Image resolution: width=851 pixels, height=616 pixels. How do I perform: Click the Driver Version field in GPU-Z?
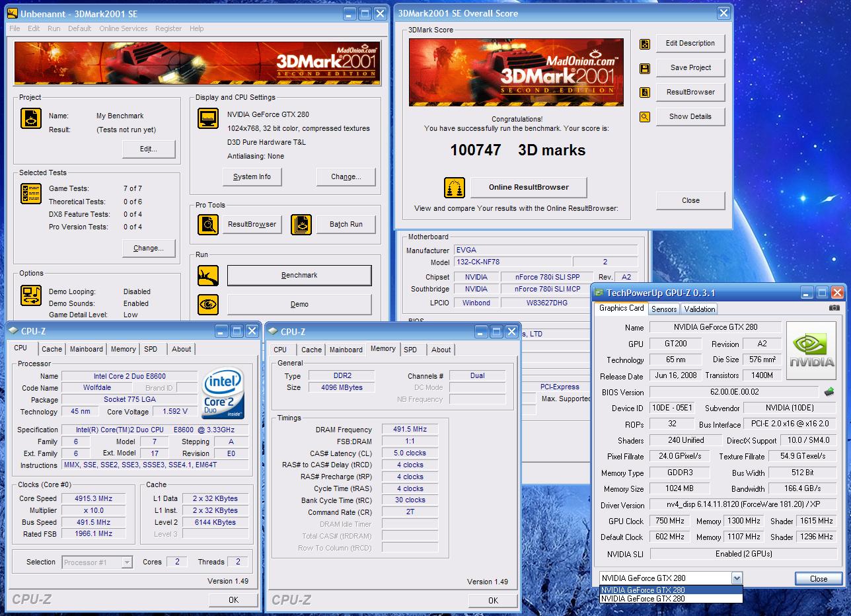[x=743, y=504]
